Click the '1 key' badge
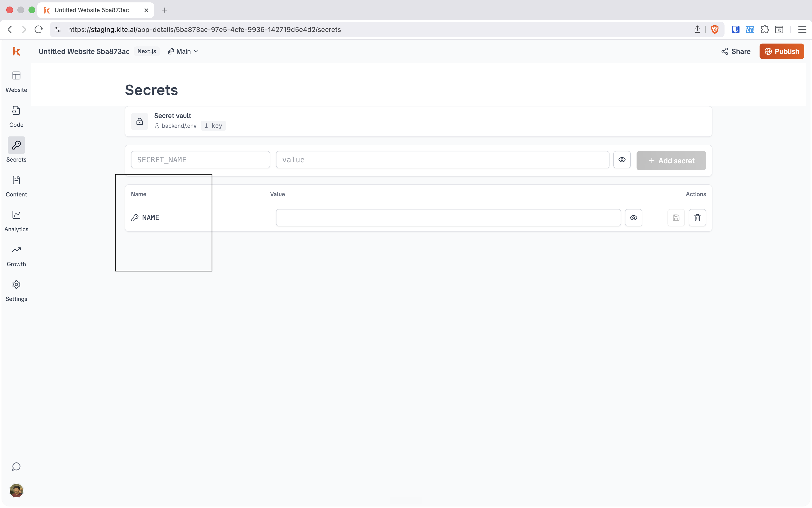Screen dimensions: 812x508 213,126
